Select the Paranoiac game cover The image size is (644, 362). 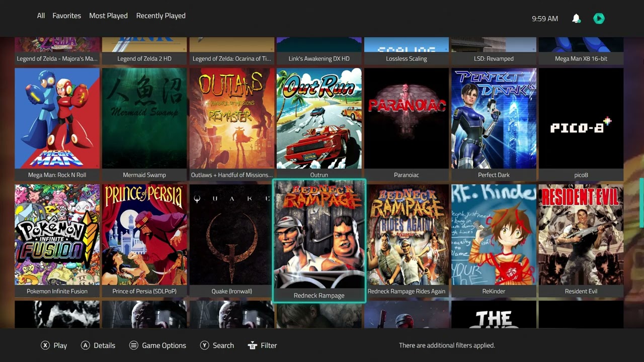(407, 118)
